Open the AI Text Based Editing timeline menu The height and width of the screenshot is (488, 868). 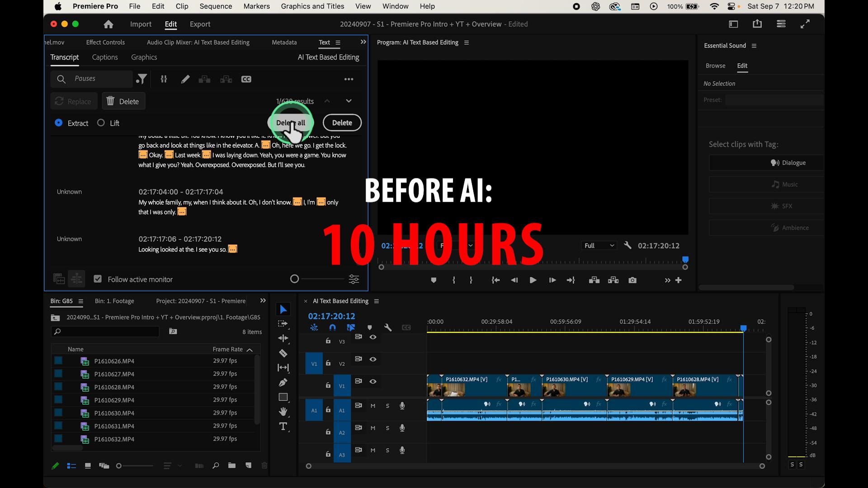376,301
